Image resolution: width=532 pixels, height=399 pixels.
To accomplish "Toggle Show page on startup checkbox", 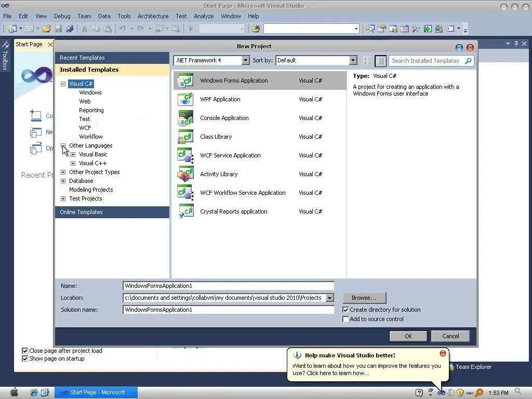I will point(25,358).
